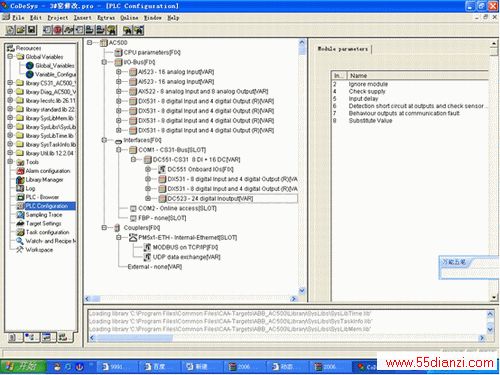Click the Alarm configuration icon
The width and height of the screenshot is (500, 375).
coord(20,171)
